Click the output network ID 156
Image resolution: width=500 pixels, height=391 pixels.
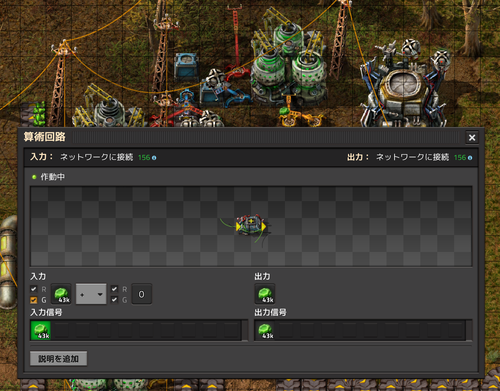coord(460,158)
